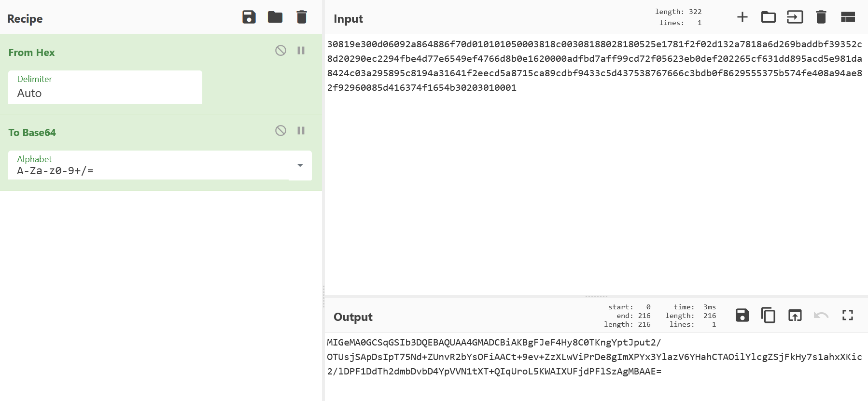
Task: Open the Delimiter dropdown set to Auto
Action: (105, 87)
